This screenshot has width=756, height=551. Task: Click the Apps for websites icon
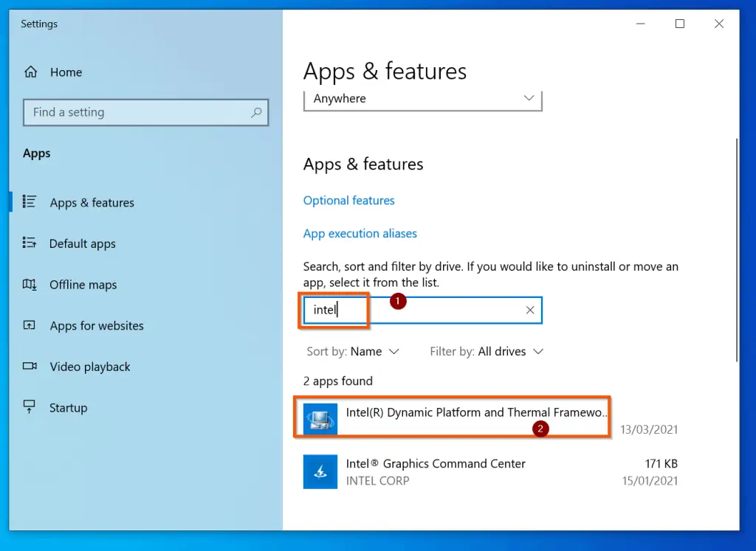click(x=30, y=325)
